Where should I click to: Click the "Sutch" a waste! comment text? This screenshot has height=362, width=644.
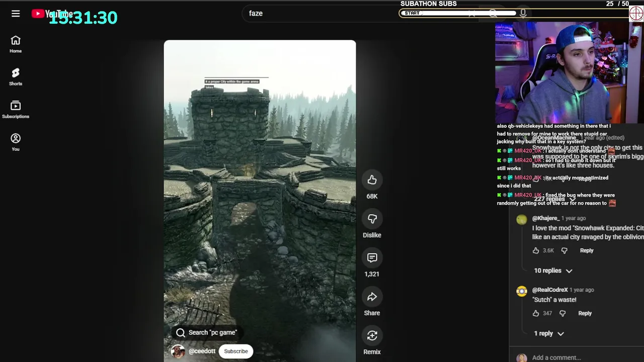554,300
